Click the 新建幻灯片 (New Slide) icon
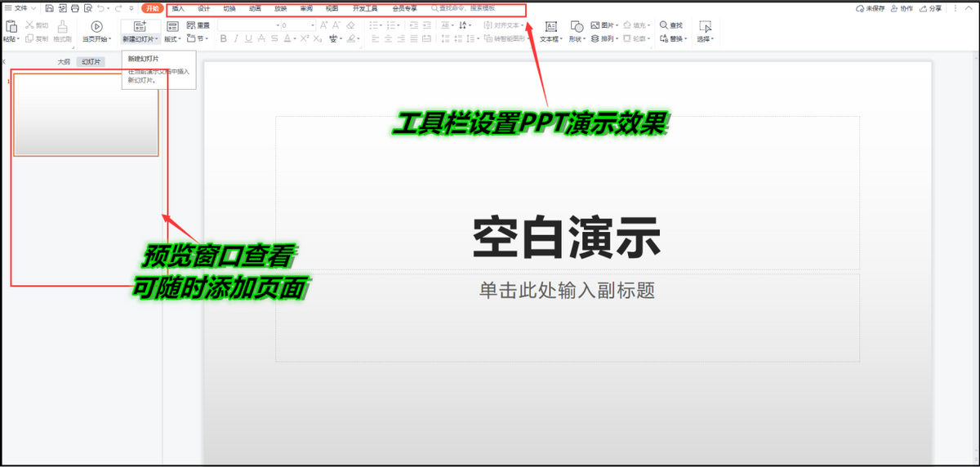 coord(139,26)
